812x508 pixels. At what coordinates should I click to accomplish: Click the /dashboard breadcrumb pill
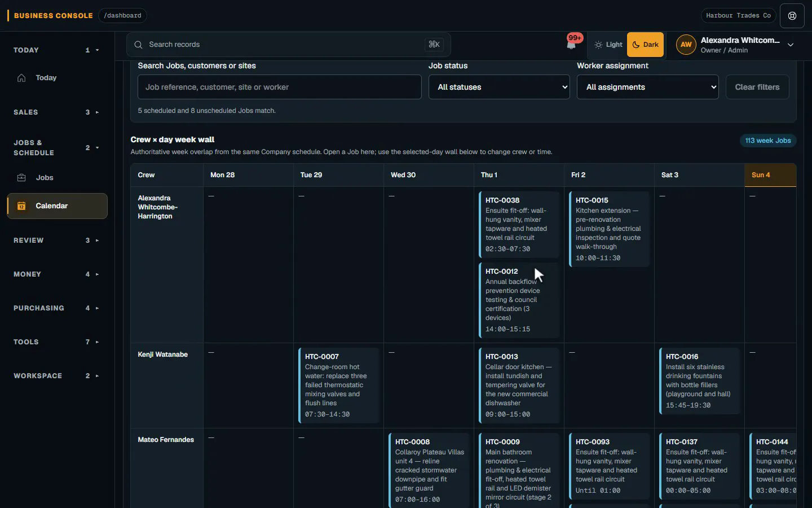[122, 16]
